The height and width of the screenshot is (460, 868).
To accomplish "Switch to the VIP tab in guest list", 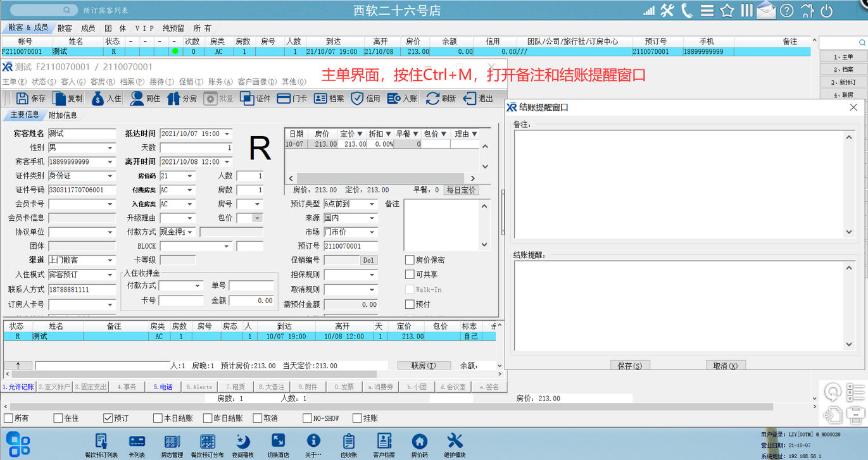I will coord(144,28).
